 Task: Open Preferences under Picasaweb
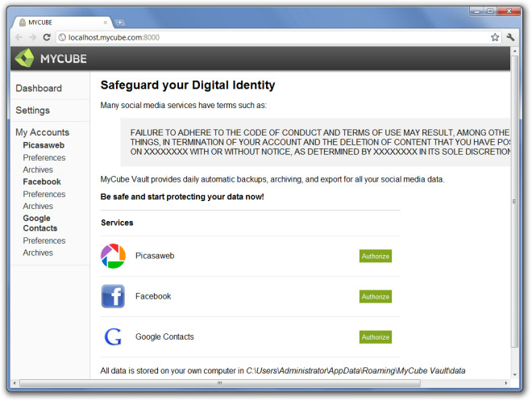(x=44, y=157)
